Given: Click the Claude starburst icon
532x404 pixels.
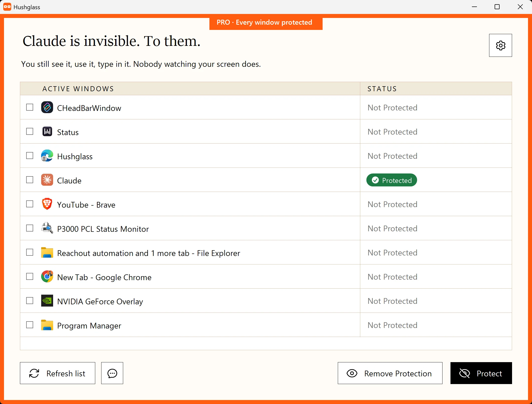Looking at the screenshot, I should click(47, 180).
